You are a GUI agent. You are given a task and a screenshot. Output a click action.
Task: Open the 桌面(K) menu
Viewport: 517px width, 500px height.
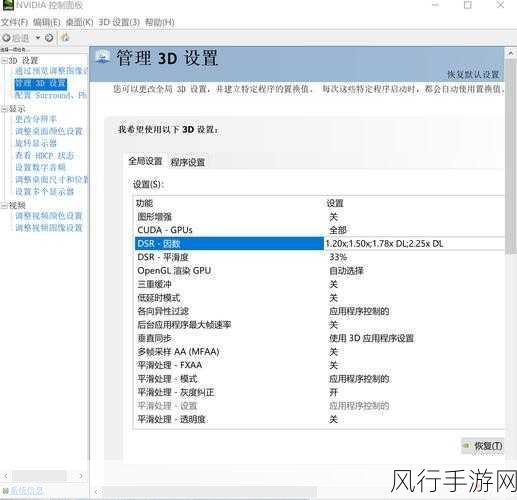[x=79, y=22]
